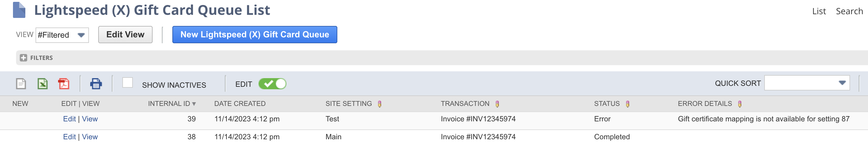Open the Search menu item

[x=849, y=11]
